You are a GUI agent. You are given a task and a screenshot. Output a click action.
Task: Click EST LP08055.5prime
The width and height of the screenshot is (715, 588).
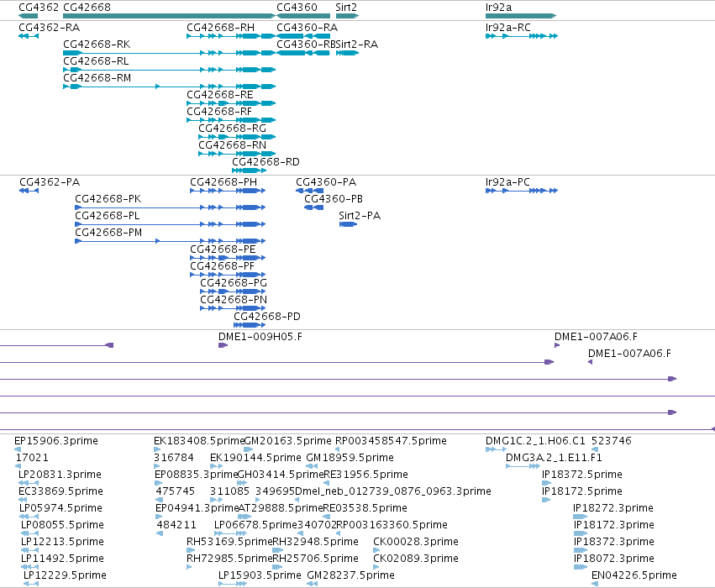(x=62, y=526)
